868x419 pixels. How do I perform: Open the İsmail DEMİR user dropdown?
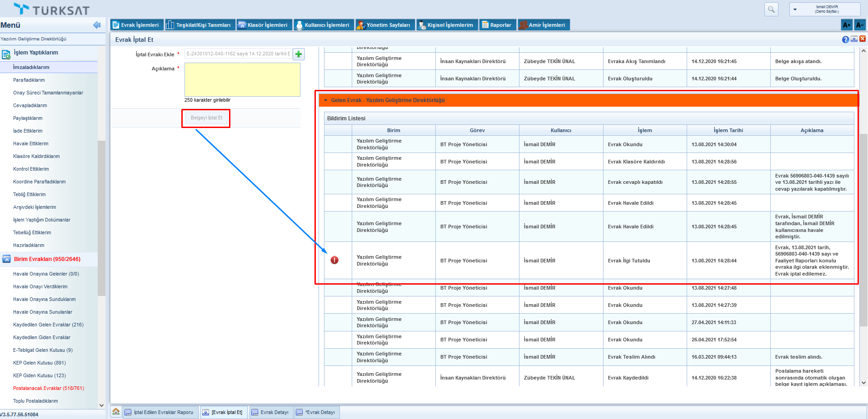(795, 10)
